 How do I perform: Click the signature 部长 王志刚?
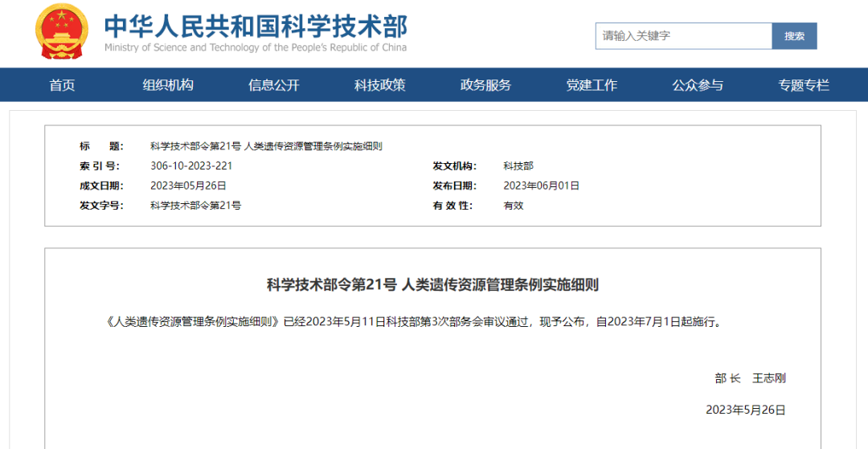coord(750,378)
